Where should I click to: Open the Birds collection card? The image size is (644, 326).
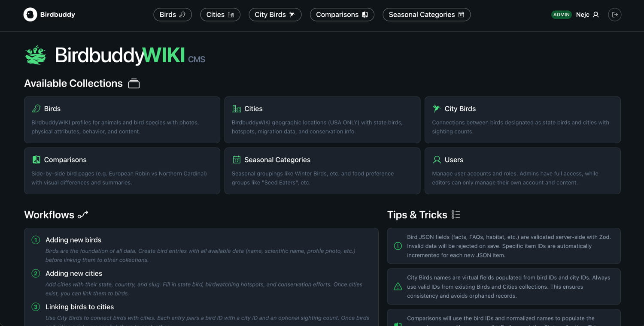pos(122,120)
